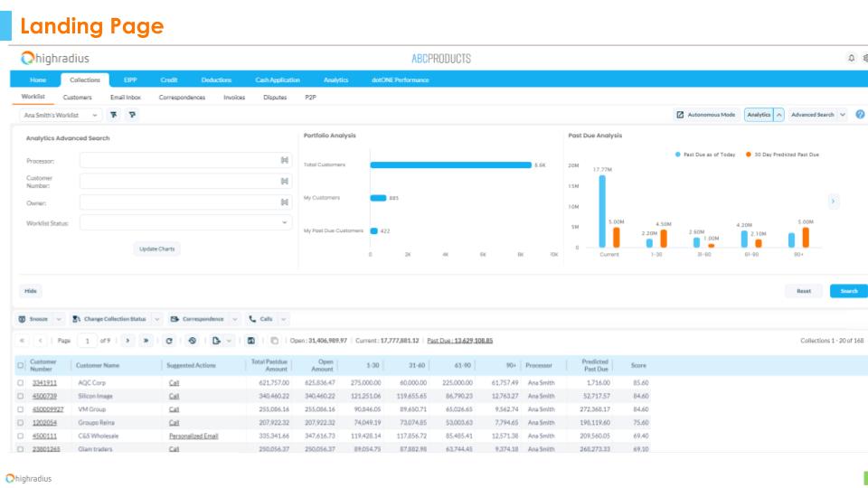Open the Email Inbox sub-tab

click(x=125, y=97)
